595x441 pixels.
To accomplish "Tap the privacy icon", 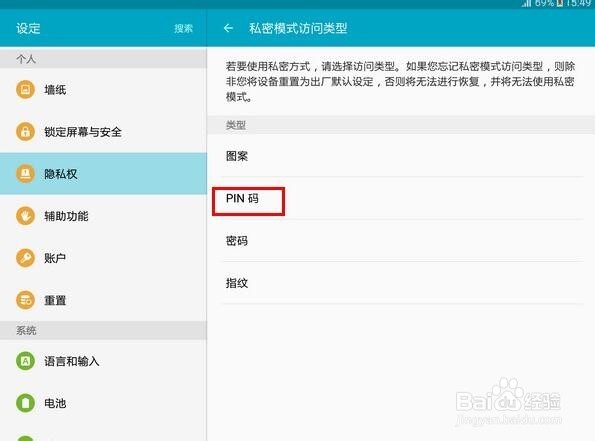I will tap(25, 174).
